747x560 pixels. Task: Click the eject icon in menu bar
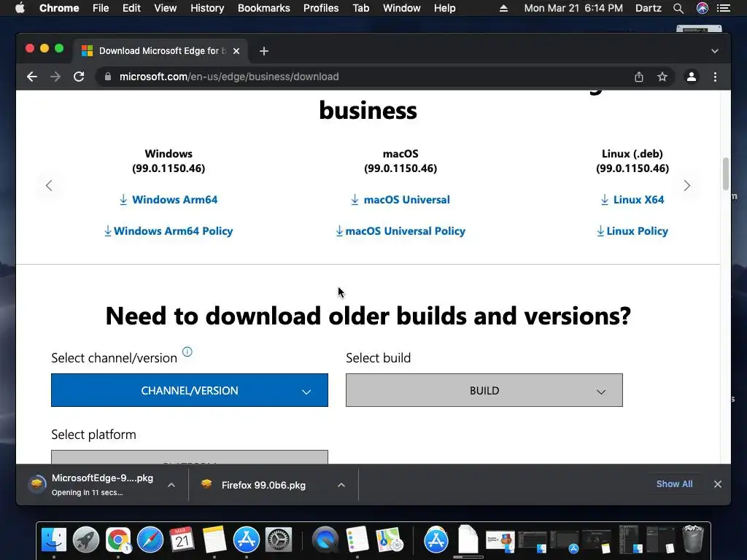(x=503, y=8)
